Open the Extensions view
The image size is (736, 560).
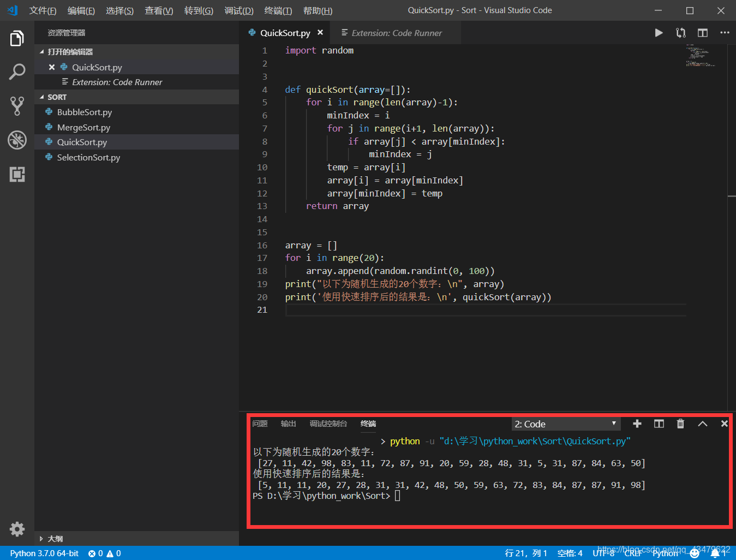(x=17, y=175)
